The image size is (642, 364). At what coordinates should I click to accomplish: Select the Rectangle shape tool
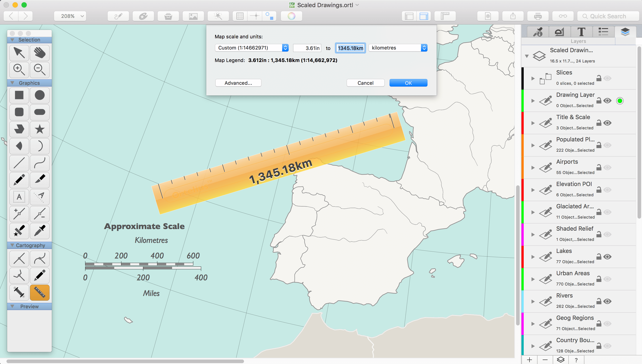point(19,95)
